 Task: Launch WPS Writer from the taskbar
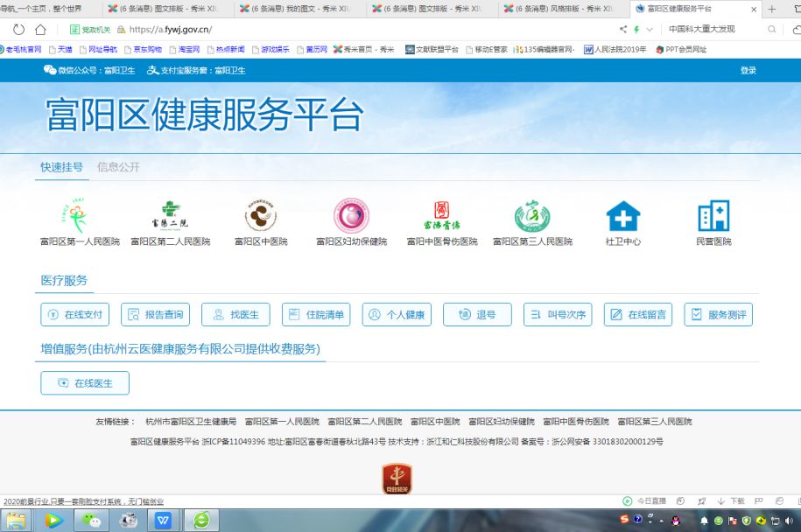pyautogui.click(x=164, y=521)
